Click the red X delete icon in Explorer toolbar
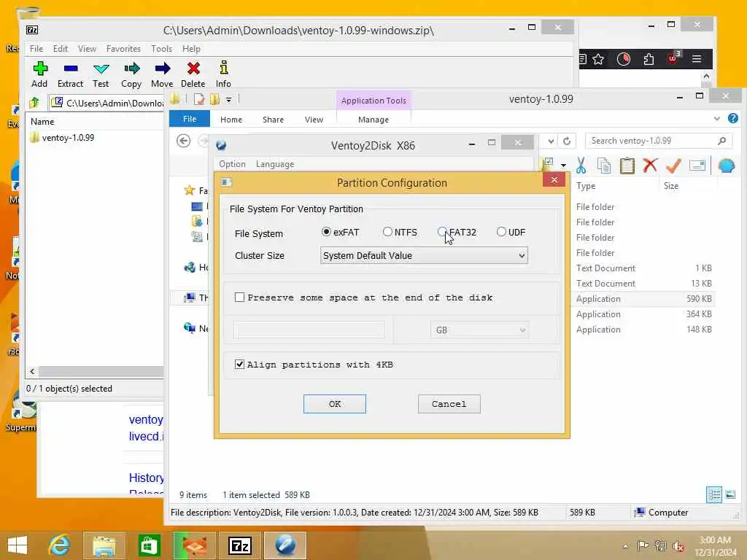This screenshot has width=747, height=560. 650,166
